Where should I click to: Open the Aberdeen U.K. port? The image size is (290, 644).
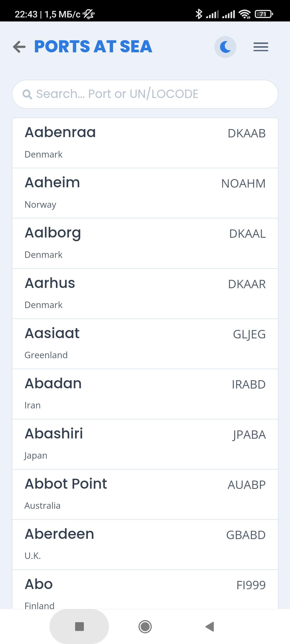(x=145, y=544)
